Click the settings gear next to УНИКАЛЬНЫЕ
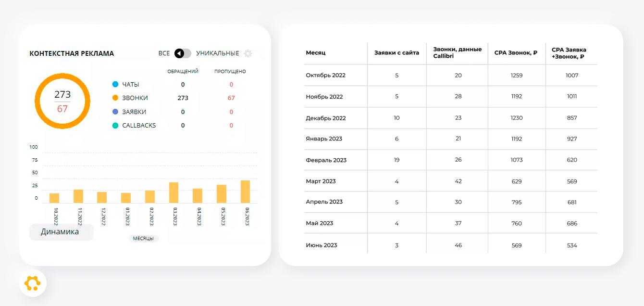644x306 pixels. pos(248,53)
